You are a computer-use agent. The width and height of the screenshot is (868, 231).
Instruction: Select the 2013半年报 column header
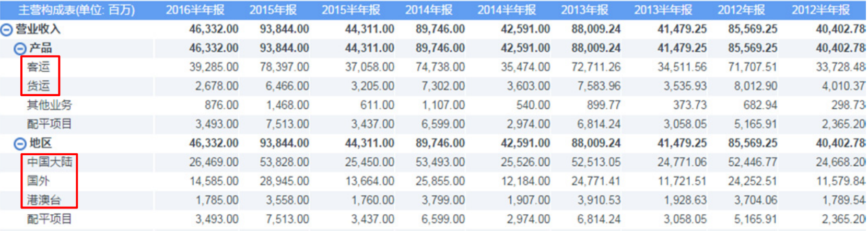pos(663,10)
